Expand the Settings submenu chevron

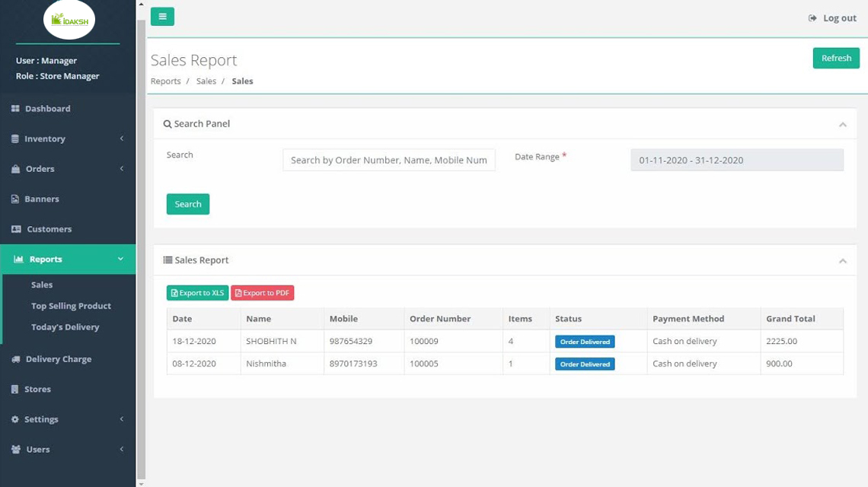(x=122, y=419)
